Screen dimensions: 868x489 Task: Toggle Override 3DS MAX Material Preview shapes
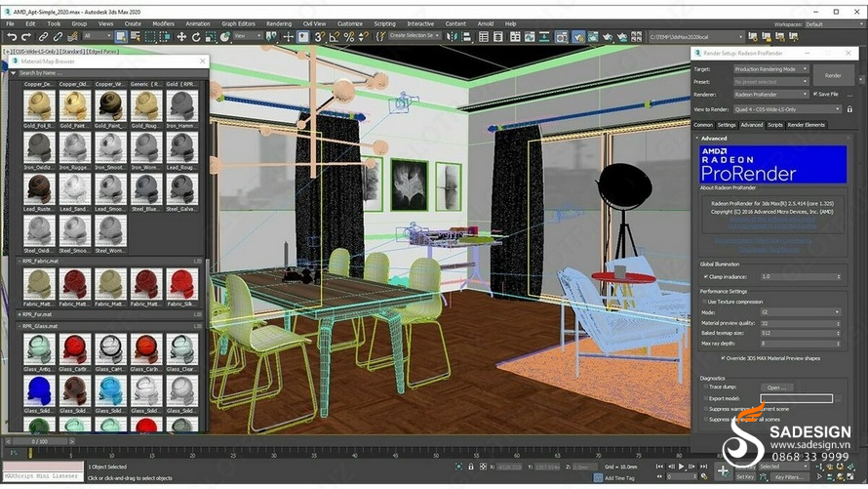click(723, 358)
